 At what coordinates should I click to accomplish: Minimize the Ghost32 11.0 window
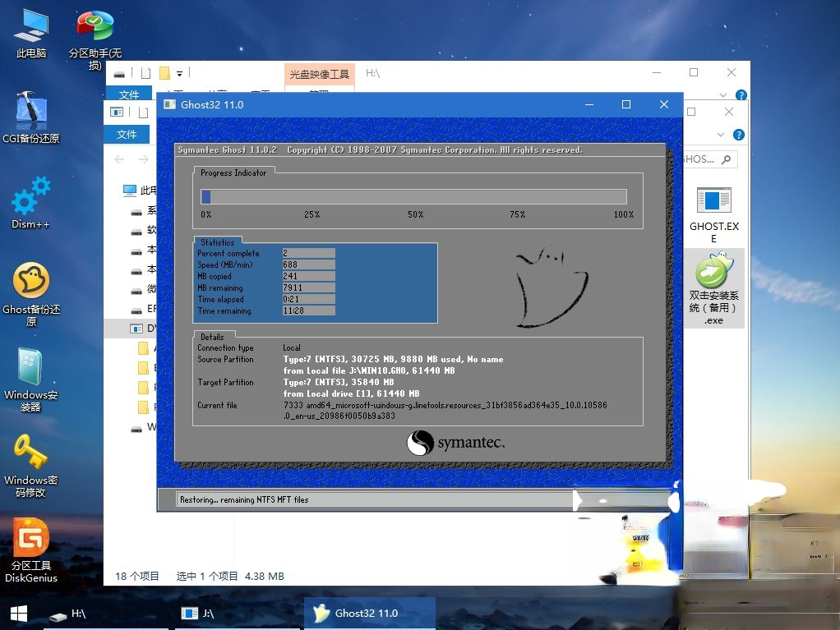(589, 104)
